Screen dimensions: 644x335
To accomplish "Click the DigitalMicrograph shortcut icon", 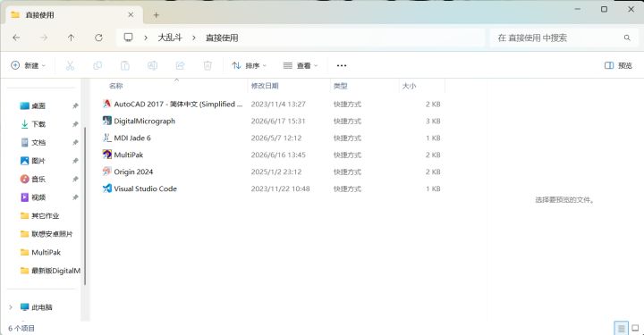I will (106, 121).
